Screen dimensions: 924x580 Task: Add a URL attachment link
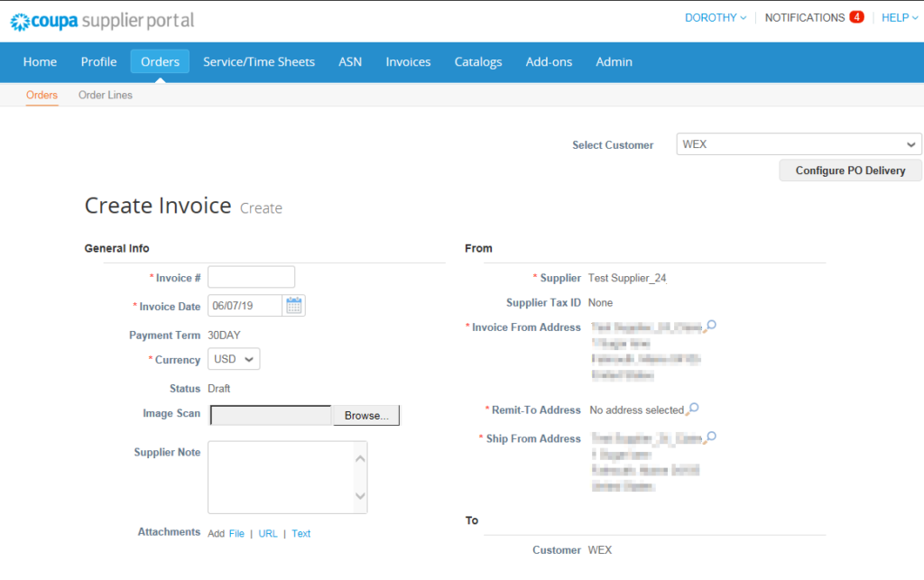268,533
